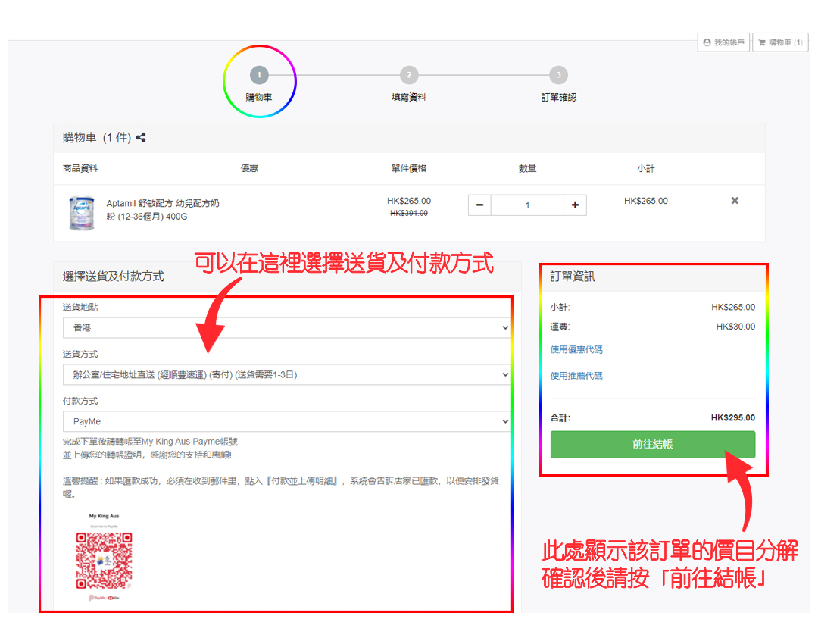The height and width of the screenshot is (644, 818).
Task: Select step 2 填寫資料 in progress bar
Action: pos(409,75)
